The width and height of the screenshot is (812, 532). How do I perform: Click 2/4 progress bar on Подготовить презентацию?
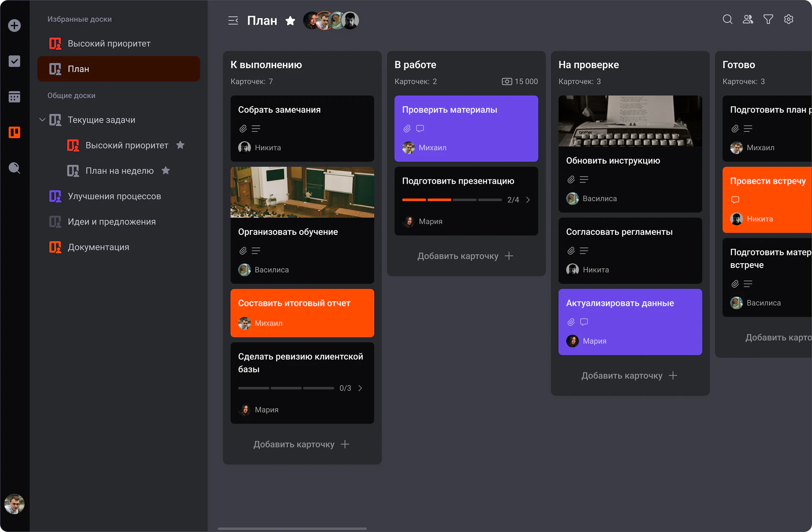452,200
